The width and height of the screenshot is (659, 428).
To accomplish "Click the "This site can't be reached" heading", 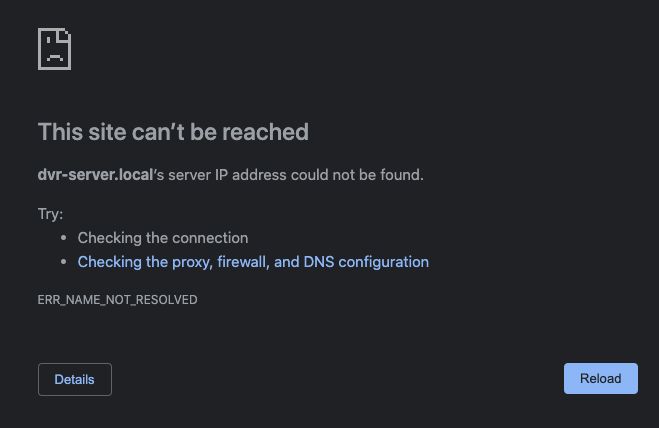I will [173, 131].
